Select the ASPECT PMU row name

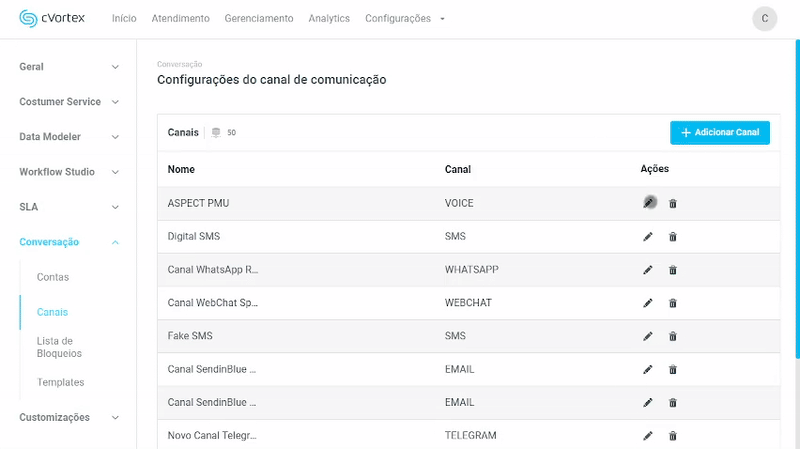[x=198, y=203]
